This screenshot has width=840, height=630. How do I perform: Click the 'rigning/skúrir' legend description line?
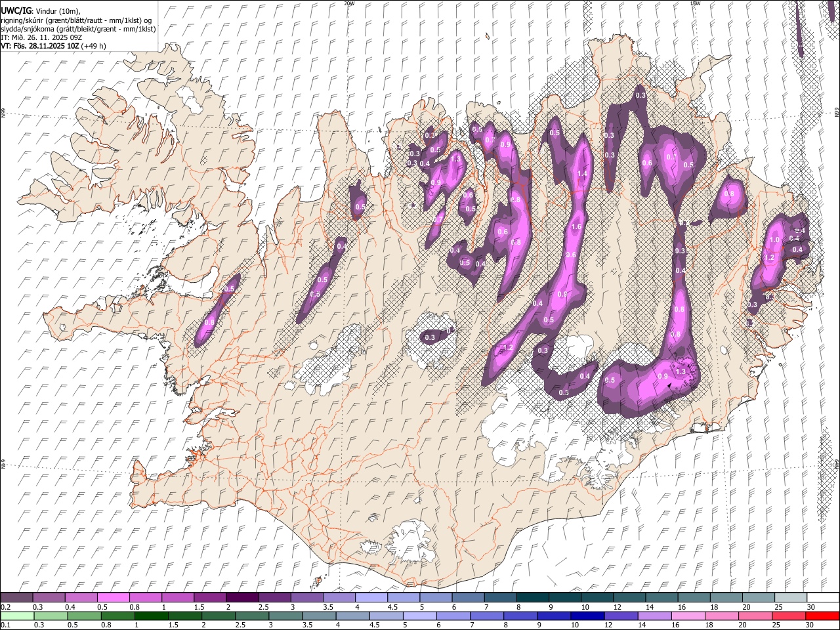click(x=77, y=20)
